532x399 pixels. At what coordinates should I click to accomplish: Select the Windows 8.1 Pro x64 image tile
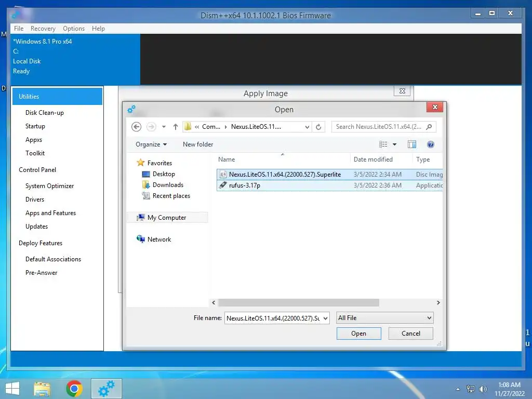(75, 59)
